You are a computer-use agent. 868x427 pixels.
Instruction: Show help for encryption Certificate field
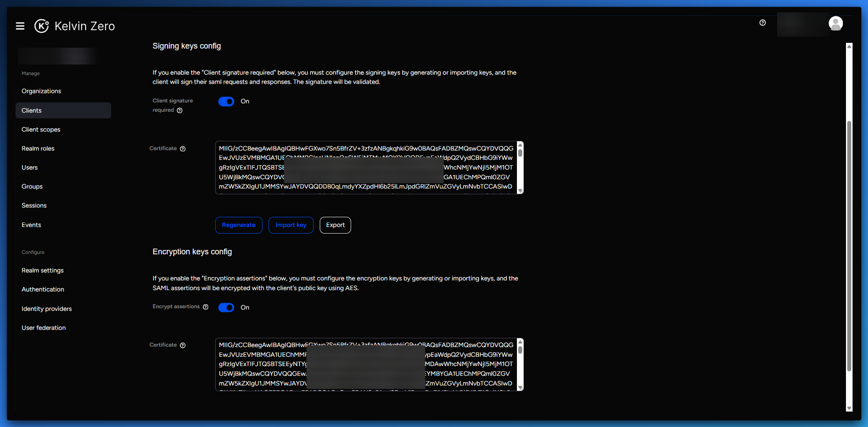click(x=183, y=345)
